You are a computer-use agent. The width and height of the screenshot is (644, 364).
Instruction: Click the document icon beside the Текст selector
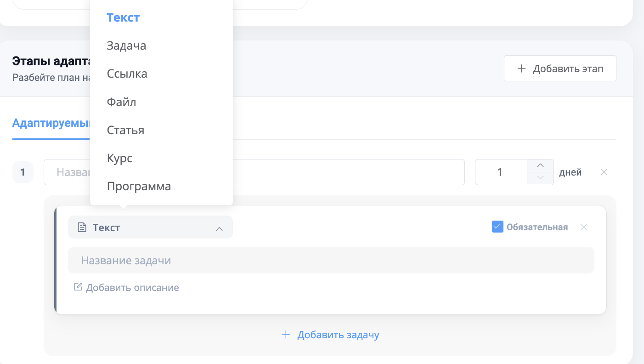tap(83, 227)
